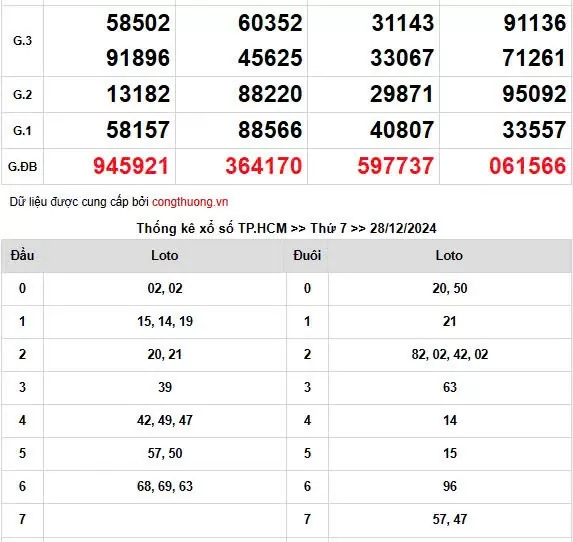The width and height of the screenshot is (573, 542).
Task: Select special prize number 597737
Action: [395, 166]
